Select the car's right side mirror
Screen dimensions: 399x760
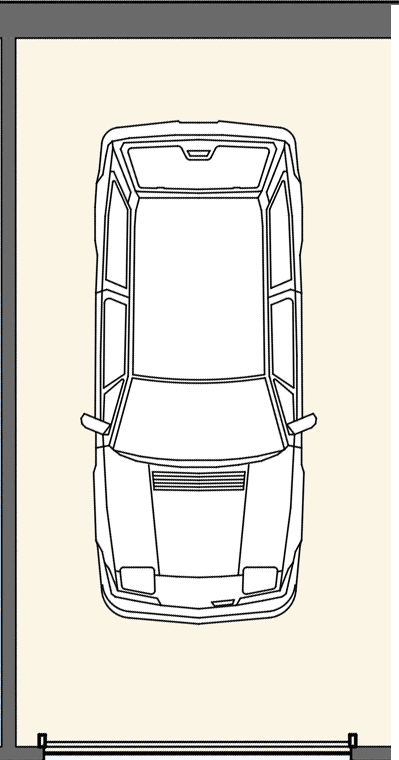tap(302, 424)
